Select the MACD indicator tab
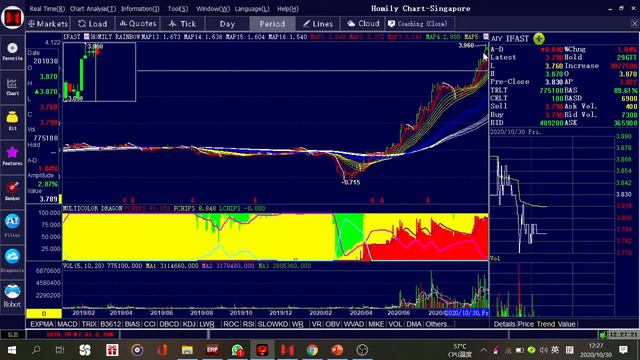The width and height of the screenshot is (640, 360). [x=67, y=324]
